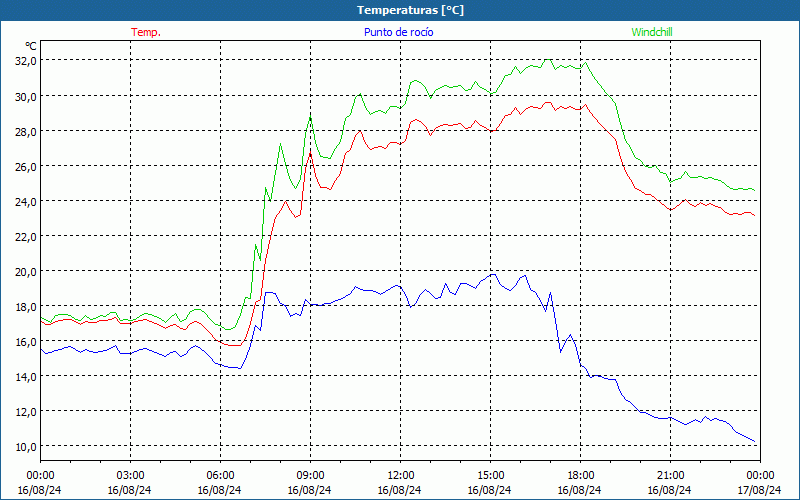Screen dimensions: 800x500
Task: Select the 10,0 y-axis tick label
Action: point(25,446)
